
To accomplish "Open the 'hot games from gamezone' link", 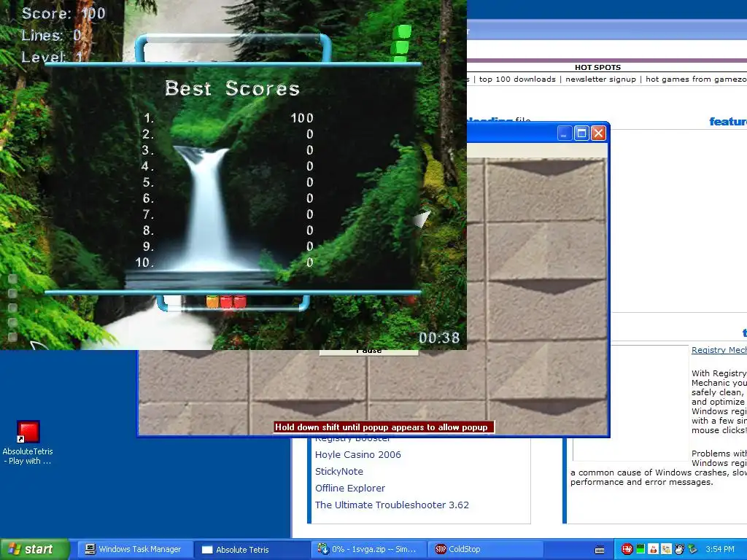I will [x=696, y=79].
